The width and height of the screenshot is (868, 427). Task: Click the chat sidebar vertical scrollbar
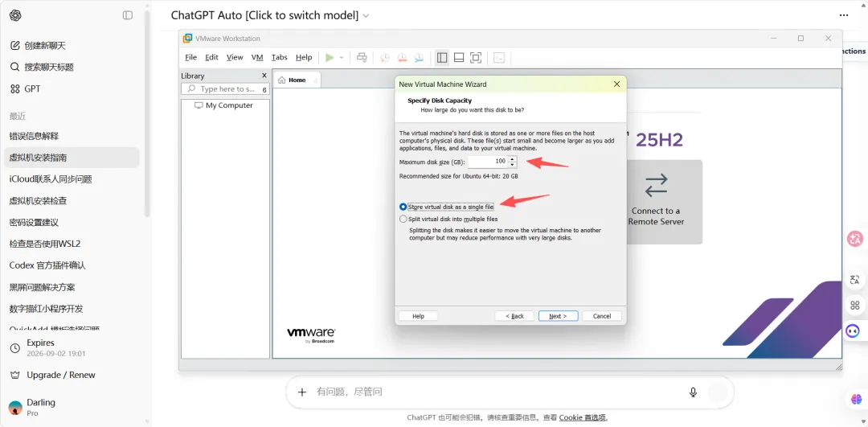[147, 113]
